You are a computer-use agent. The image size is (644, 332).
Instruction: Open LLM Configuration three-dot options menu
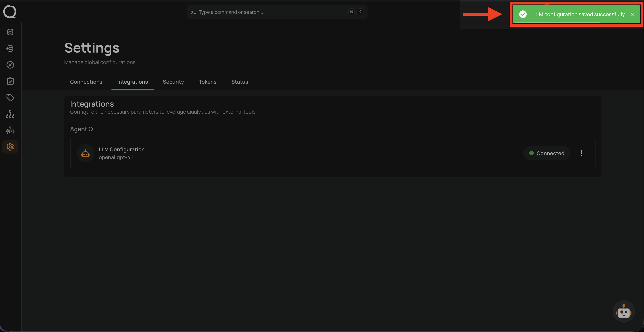pyautogui.click(x=581, y=153)
